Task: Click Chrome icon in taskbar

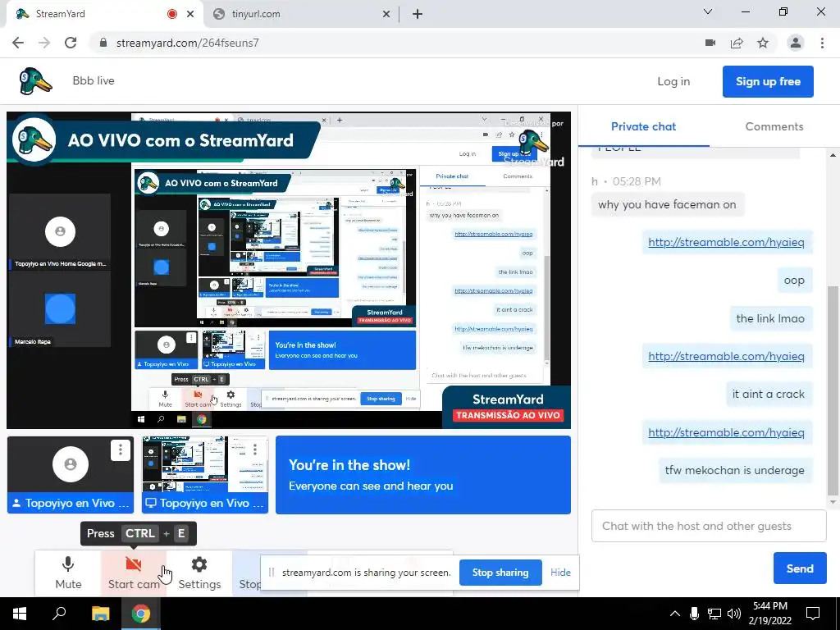Action: coord(141,614)
